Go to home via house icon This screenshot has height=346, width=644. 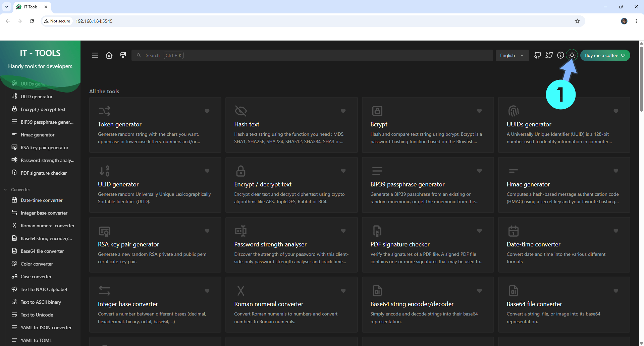click(x=109, y=55)
